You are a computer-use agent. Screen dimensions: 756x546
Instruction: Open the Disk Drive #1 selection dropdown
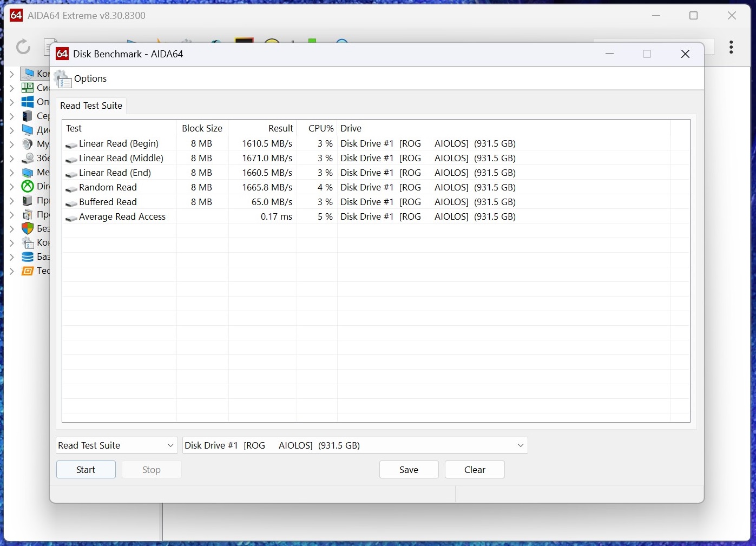click(355, 445)
